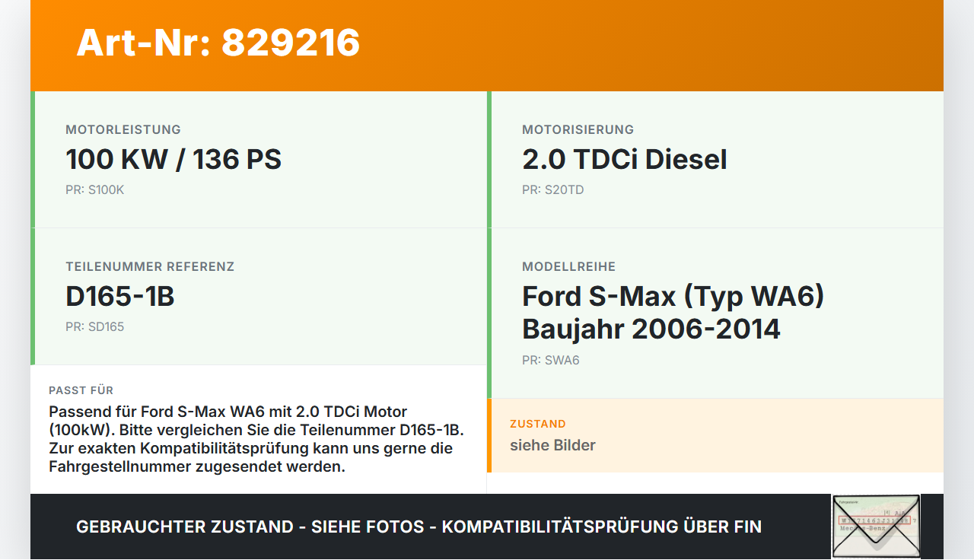Click the PR: SD165 code
The height and width of the screenshot is (560, 974).
[95, 327]
